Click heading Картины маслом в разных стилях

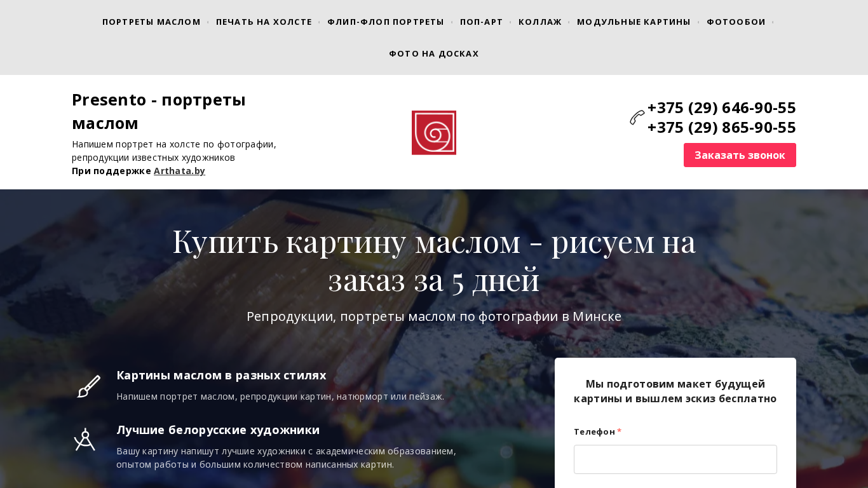221,375
